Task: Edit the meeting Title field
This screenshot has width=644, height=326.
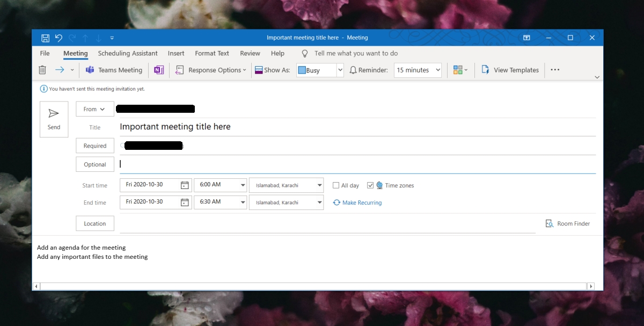Action: pyautogui.click(x=357, y=127)
